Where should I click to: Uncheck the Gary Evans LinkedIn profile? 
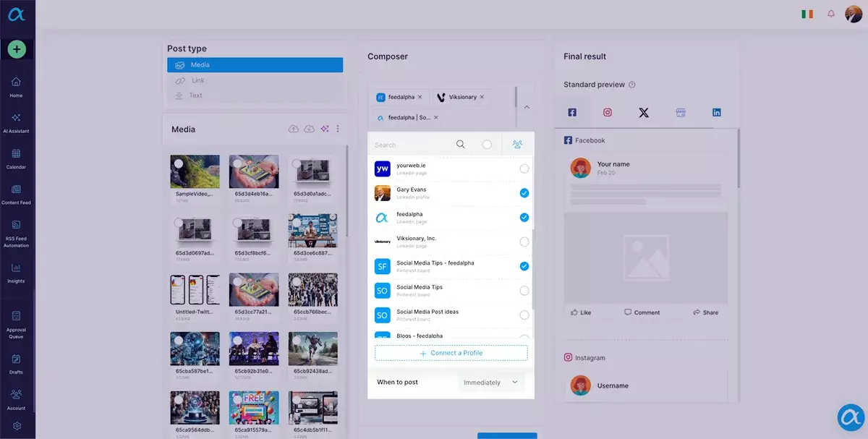pyautogui.click(x=524, y=193)
